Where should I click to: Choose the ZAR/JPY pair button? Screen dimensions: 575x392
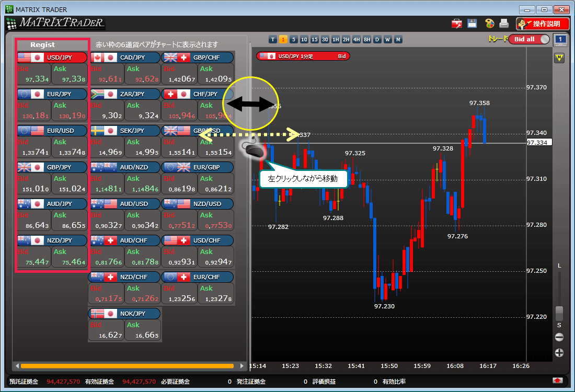coord(125,94)
